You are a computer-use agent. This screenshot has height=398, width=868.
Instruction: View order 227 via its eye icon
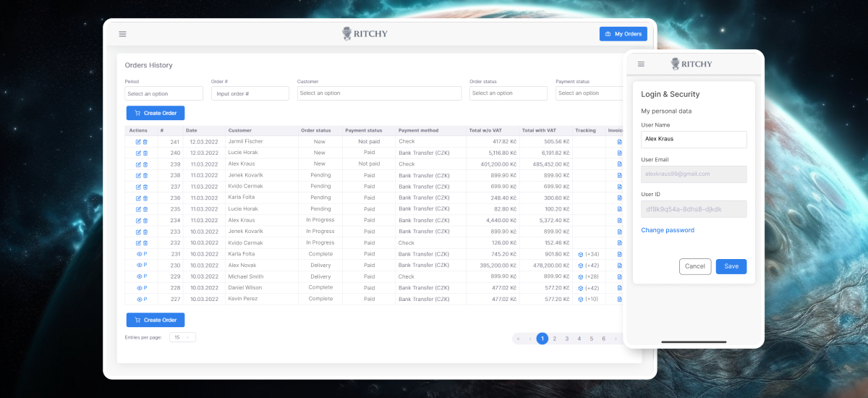click(139, 299)
